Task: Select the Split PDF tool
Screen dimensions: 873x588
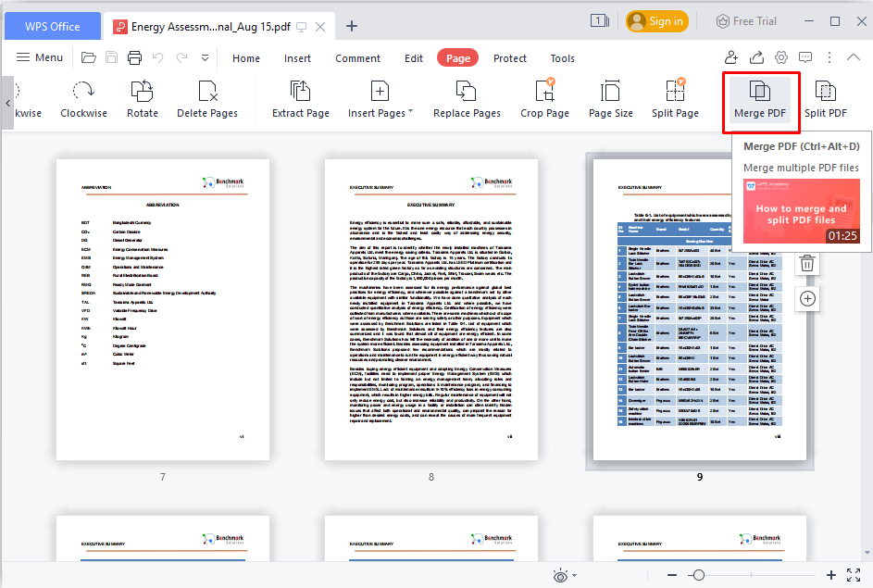Action: tap(825, 100)
